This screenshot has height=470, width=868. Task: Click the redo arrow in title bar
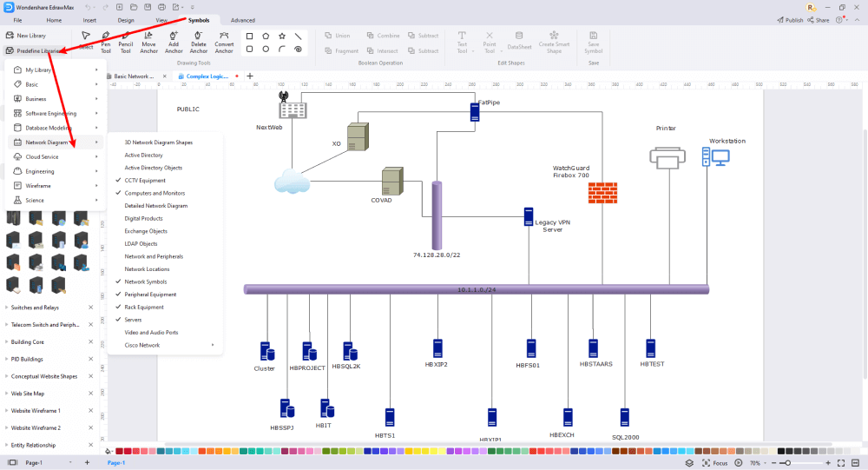click(x=105, y=7)
